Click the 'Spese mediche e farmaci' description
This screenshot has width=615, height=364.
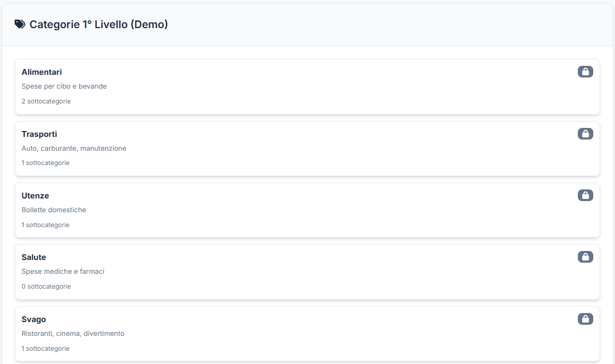(63, 272)
